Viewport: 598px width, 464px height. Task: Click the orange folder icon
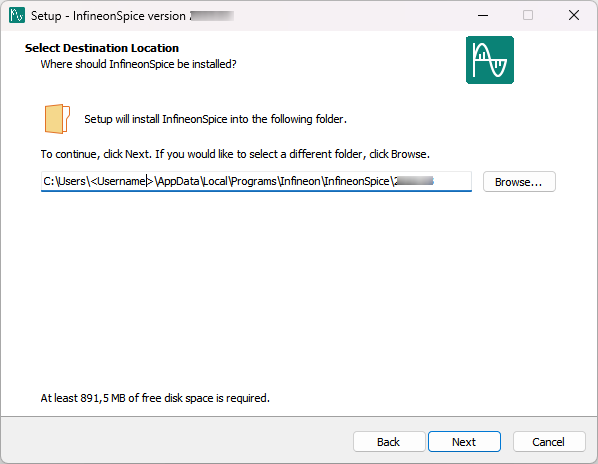[x=57, y=119]
